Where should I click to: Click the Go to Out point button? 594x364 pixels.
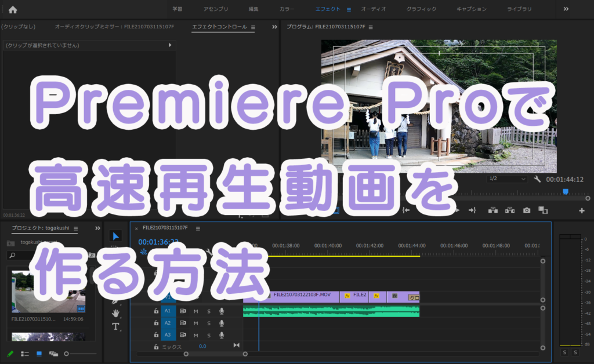click(472, 210)
